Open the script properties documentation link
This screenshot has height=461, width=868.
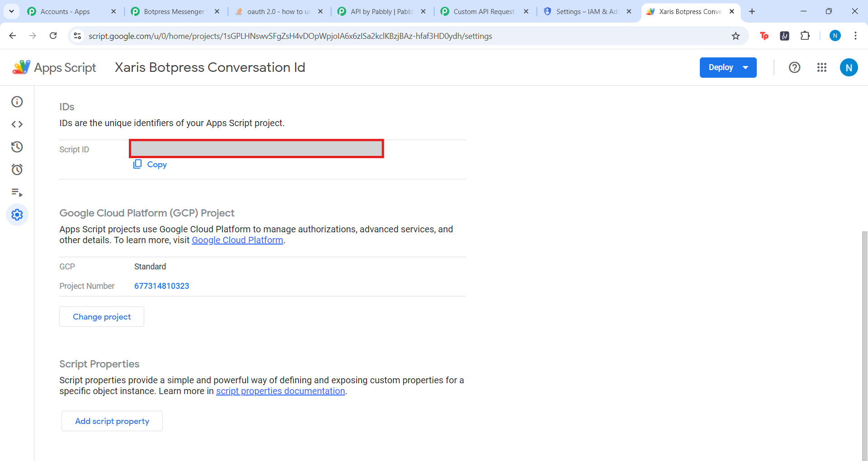pos(280,391)
